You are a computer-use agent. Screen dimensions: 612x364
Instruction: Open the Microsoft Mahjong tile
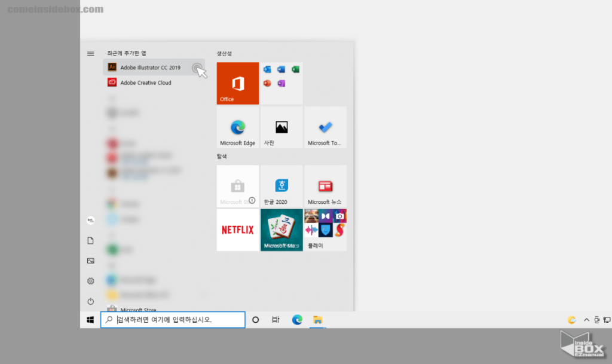pos(281,230)
